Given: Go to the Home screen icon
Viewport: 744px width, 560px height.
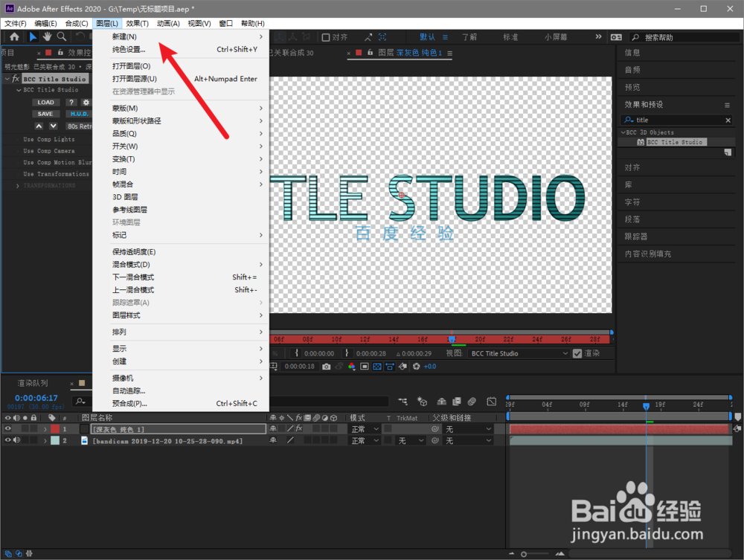Looking at the screenshot, I should [x=14, y=36].
